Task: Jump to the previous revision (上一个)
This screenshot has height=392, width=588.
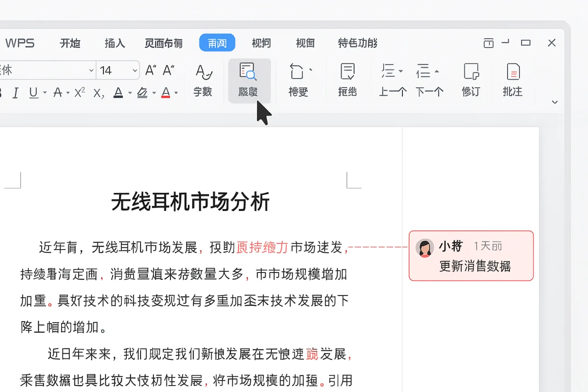Action: coord(392,80)
